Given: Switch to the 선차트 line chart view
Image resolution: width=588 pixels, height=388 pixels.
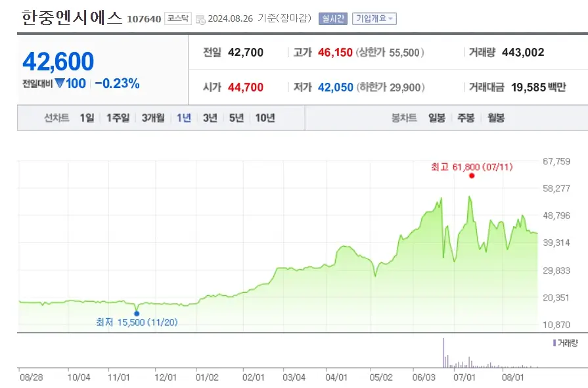Looking at the screenshot, I should pos(55,118).
